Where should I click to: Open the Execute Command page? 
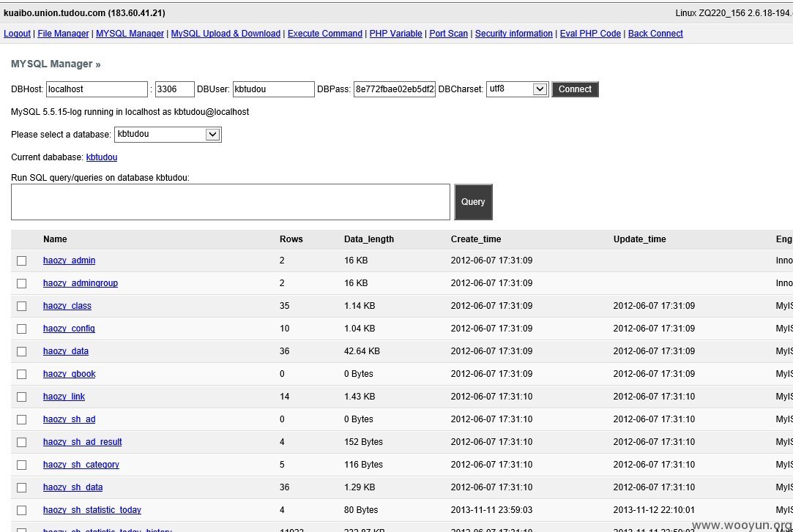(x=324, y=34)
